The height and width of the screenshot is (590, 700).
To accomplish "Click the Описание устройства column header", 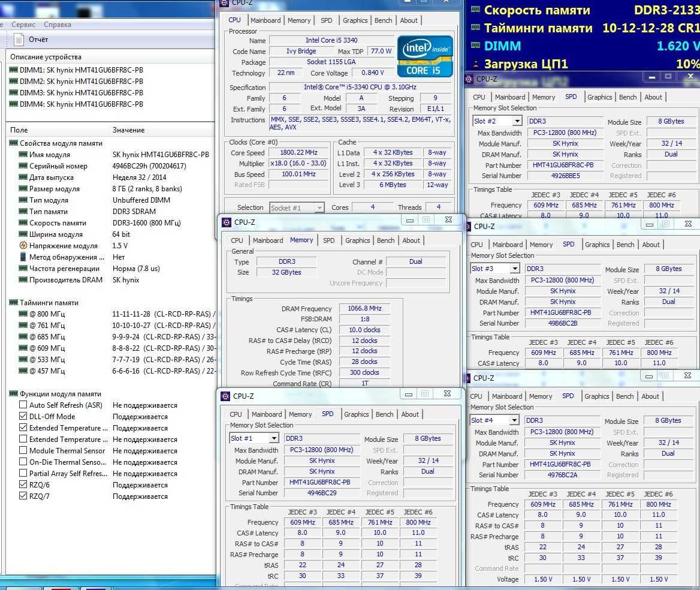I will [110, 57].
